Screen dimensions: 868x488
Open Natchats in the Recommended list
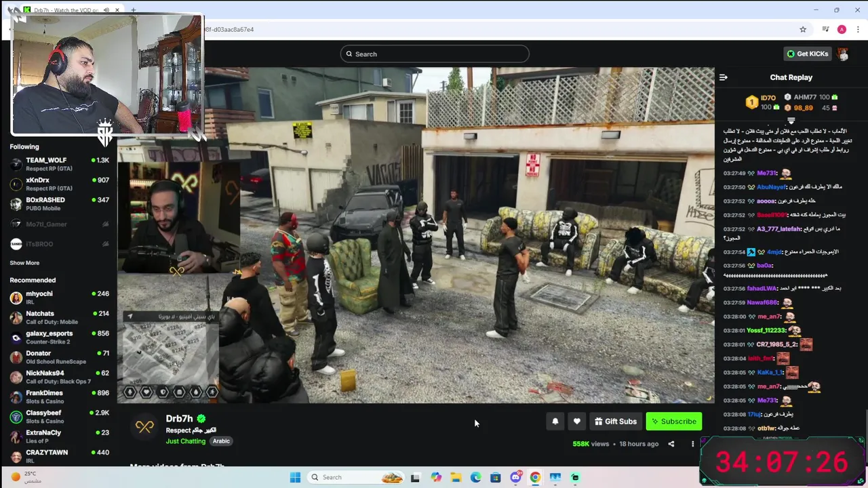coord(59,317)
